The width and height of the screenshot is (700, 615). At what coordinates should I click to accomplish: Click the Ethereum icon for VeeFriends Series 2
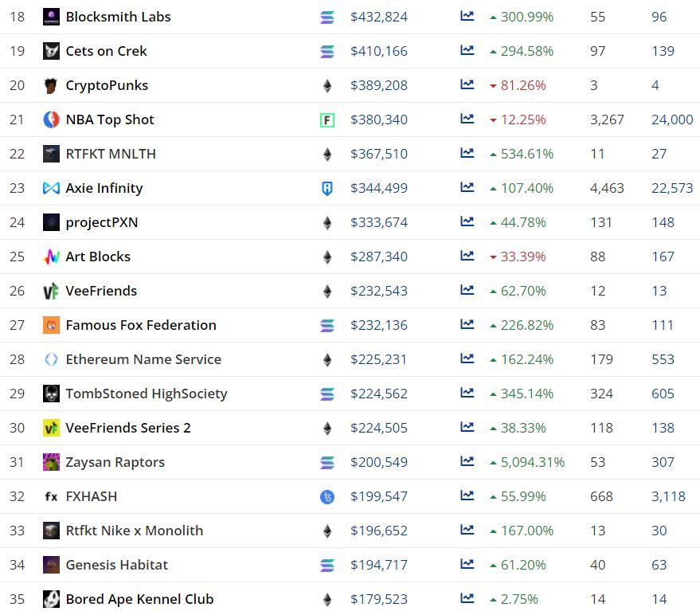pyautogui.click(x=327, y=429)
